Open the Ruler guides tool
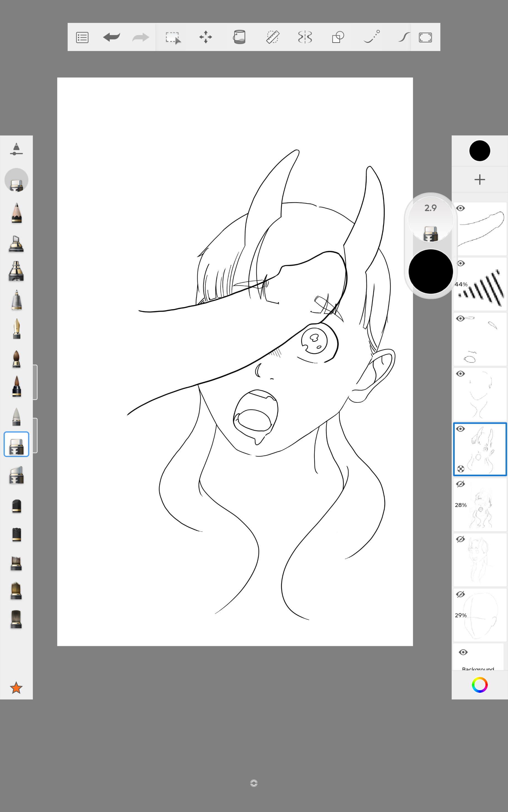508x812 pixels. pos(272,37)
